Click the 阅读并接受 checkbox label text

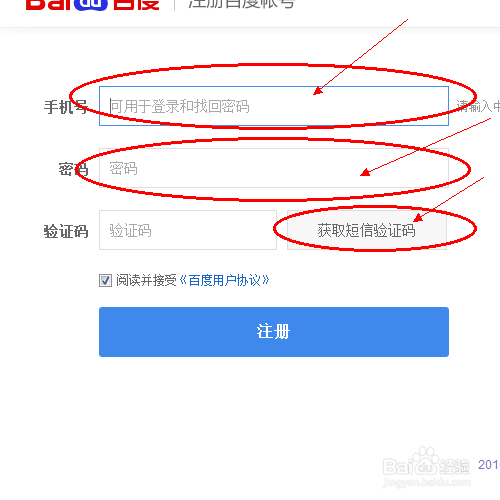click(x=146, y=280)
